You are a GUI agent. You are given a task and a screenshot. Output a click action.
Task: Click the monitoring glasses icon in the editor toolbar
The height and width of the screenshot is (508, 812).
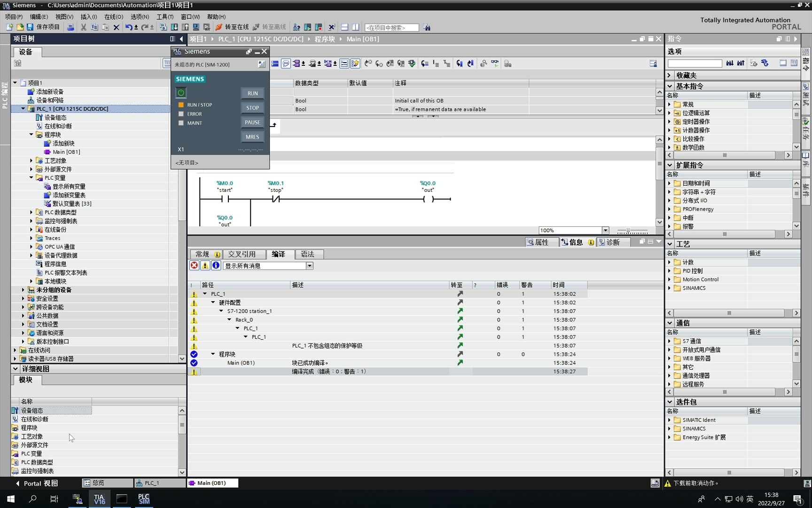click(x=495, y=63)
